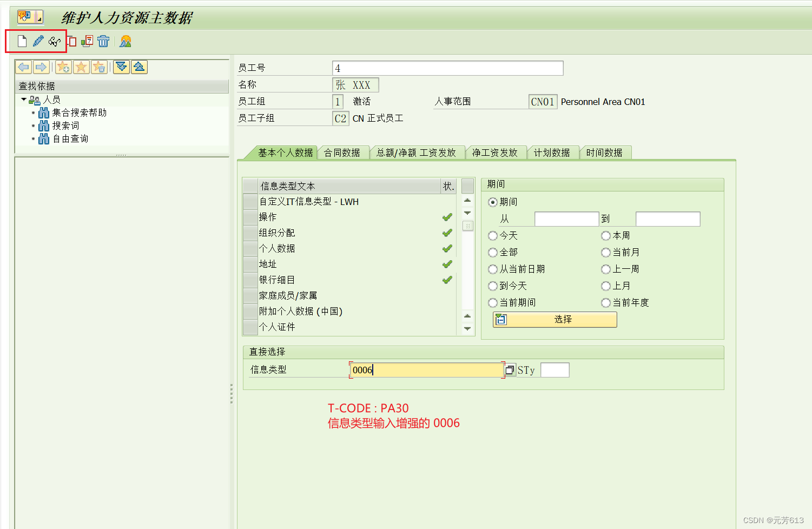Click the binoculars icon for 集合搜索帮助
This screenshot has width=812, height=529.
[x=44, y=113]
